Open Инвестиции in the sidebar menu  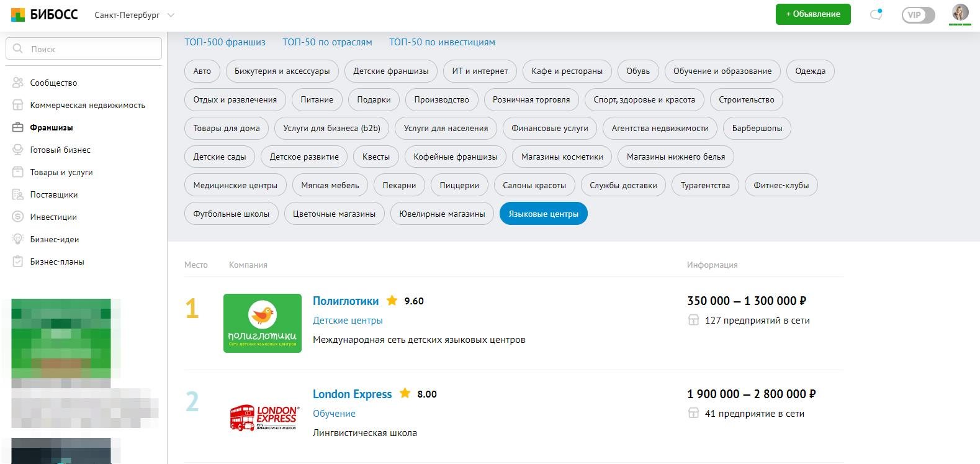tap(53, 217)
